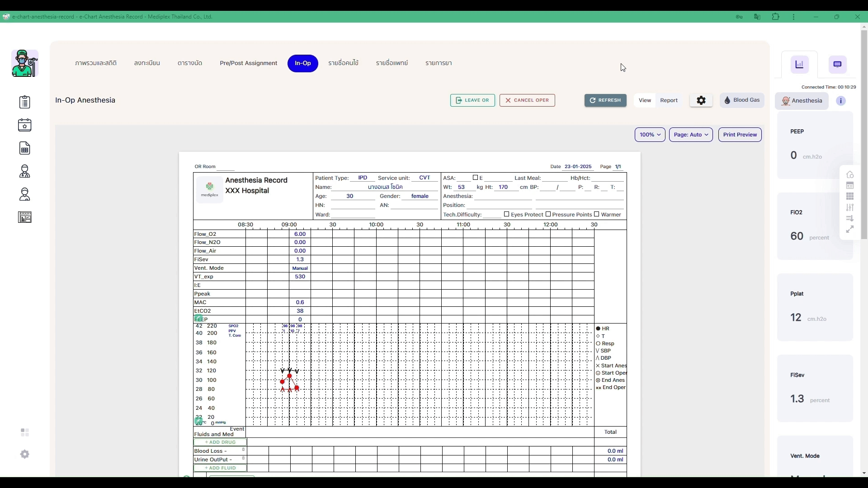Click the grid view icon in floating toolbar

click(x=850, y=197)
